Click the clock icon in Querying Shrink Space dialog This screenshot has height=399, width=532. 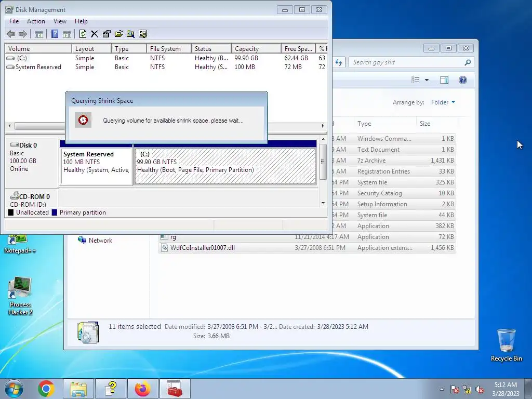click(x=83, y=120)
